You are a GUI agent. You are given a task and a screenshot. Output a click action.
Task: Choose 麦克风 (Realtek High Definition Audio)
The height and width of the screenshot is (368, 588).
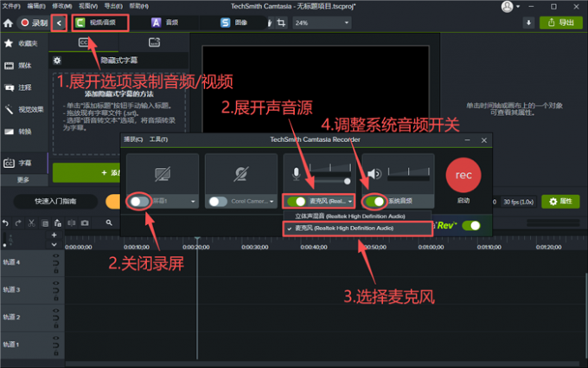click(357, 229)
